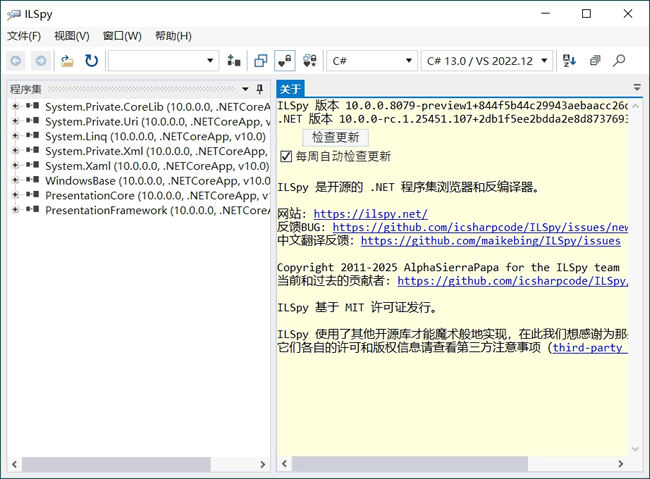The image size is (650, 479).
Task: Click the sort assemblies A-Z icon
Action: pos(569,61)
